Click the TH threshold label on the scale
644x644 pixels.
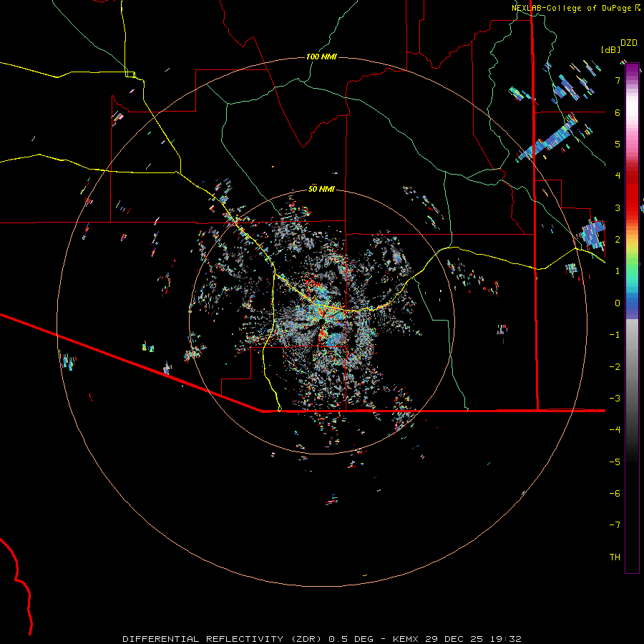click(x=615, y=557)
